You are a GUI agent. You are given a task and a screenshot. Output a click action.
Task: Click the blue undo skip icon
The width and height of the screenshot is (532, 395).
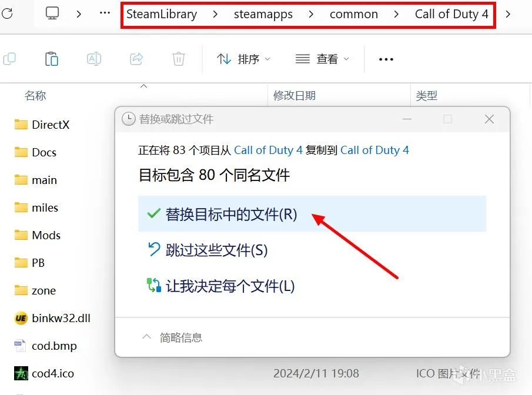coord(153,249)
